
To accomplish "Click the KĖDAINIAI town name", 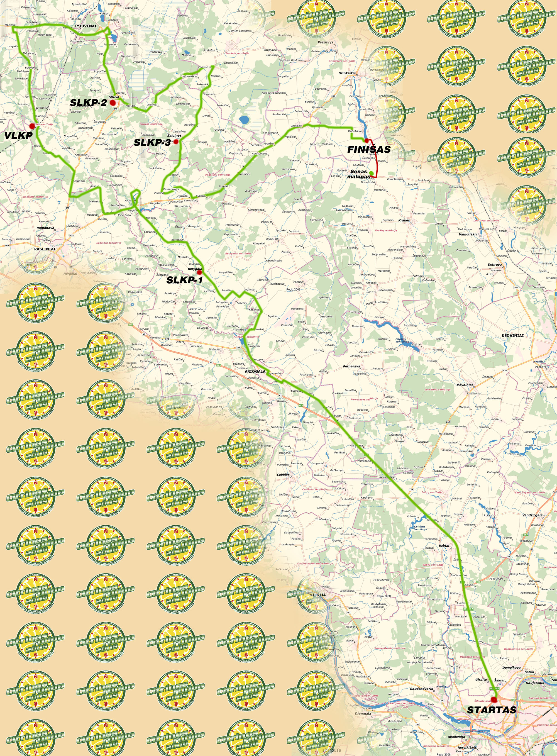I will coord(512,335).
